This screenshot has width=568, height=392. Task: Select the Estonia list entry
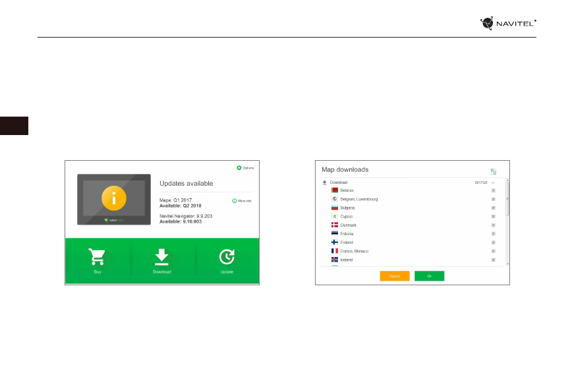click(347, 234)
